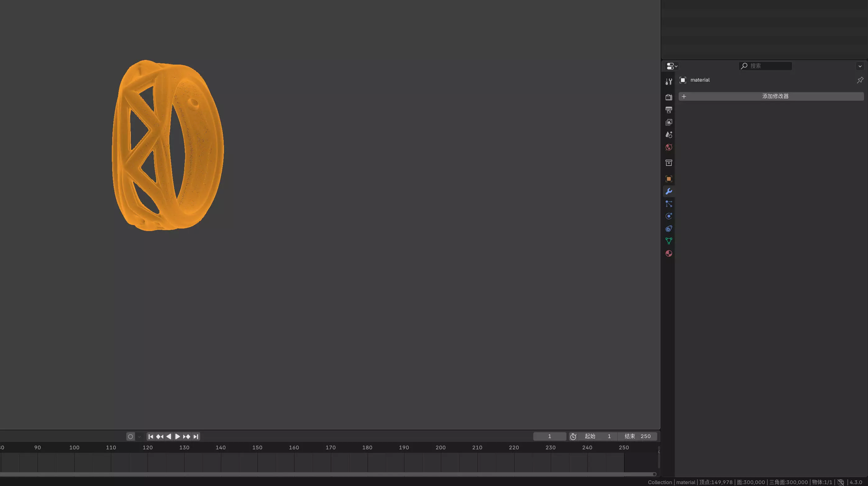868x486 pixels.
Task: Expand the properties options dropdown arrow
Action: pyautogui.click(x=860, y=66)
